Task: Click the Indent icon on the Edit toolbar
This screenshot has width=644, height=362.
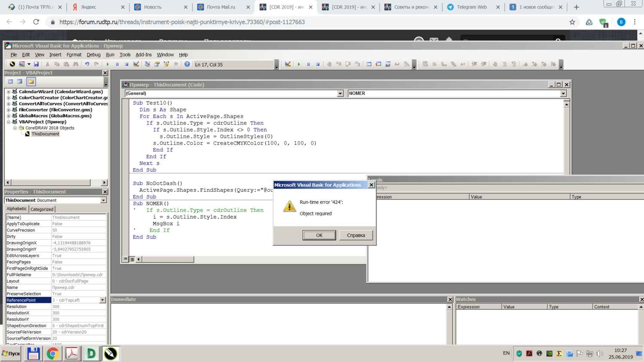Action: pos(474,64)
